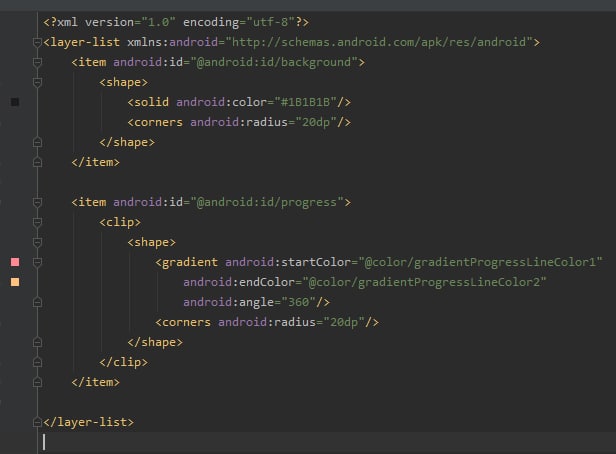This screenshot has width=616, height=454.
Task: Open the pink startColor gutter color swatch
Action: 15,262
